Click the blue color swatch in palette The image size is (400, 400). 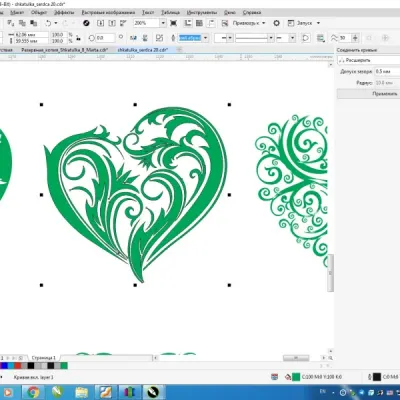(x=4, y=366)
